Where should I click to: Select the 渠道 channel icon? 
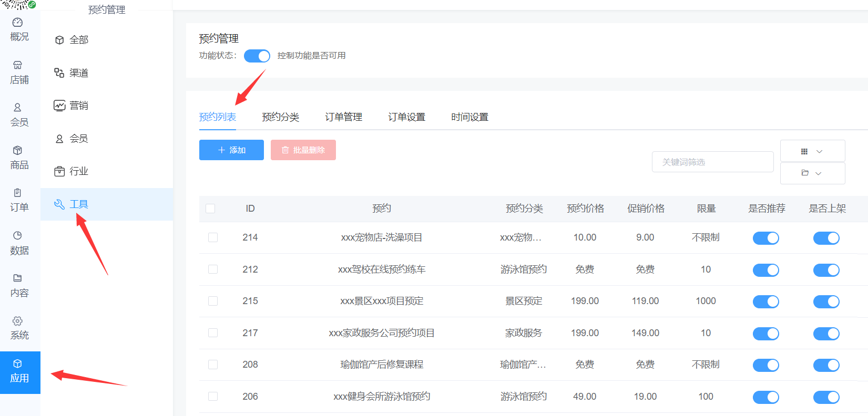[59, 72]
